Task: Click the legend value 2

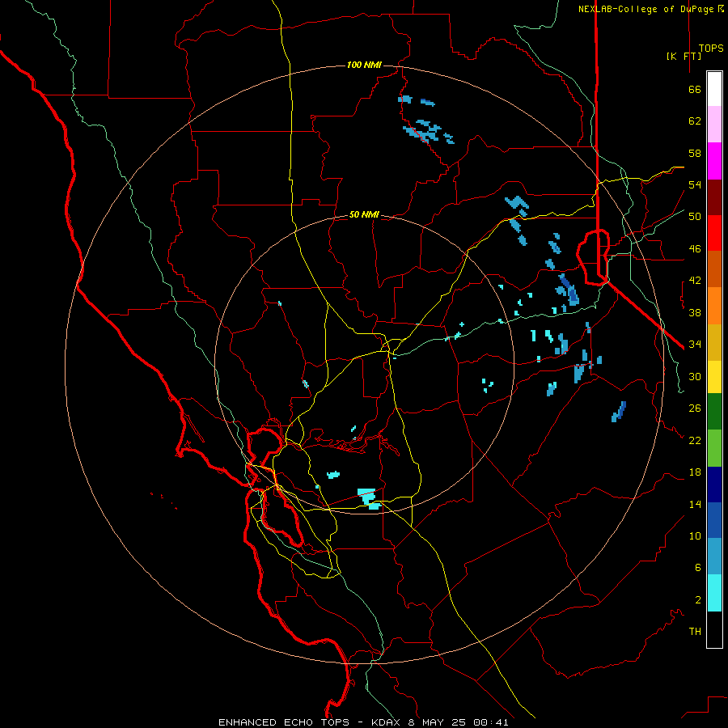Action: pos(697,600)
